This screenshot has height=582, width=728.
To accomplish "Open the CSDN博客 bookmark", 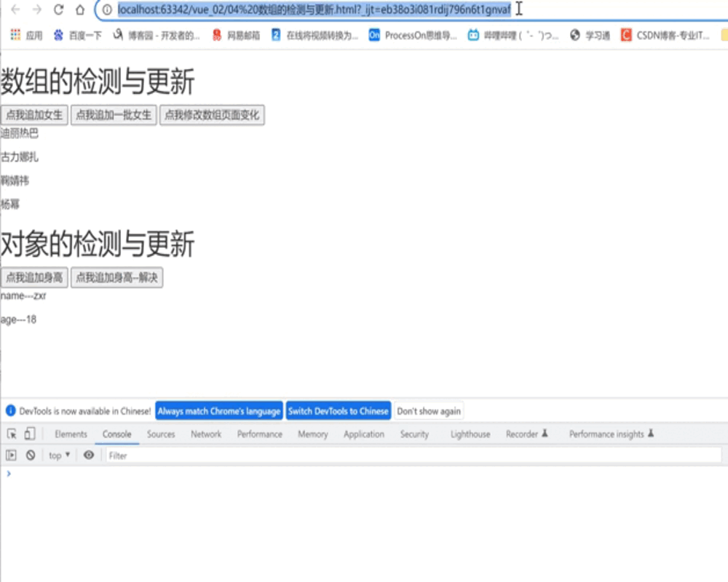I will tap(665, 35).
